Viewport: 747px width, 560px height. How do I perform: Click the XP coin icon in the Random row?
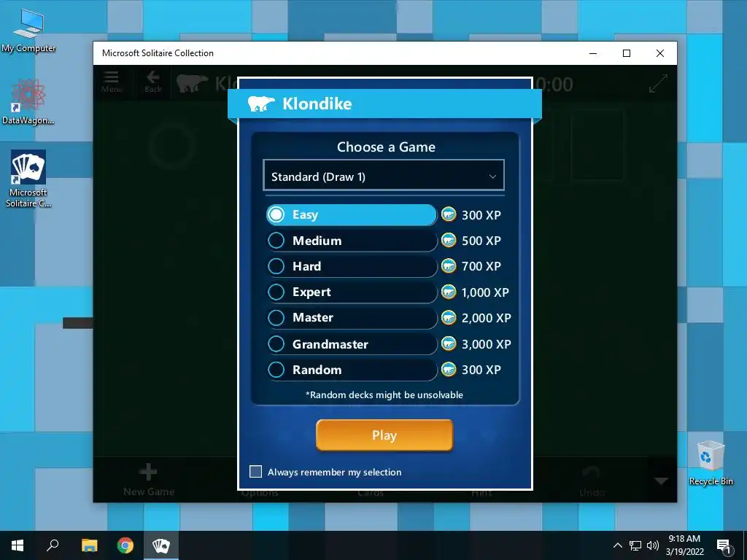[449, 370]
